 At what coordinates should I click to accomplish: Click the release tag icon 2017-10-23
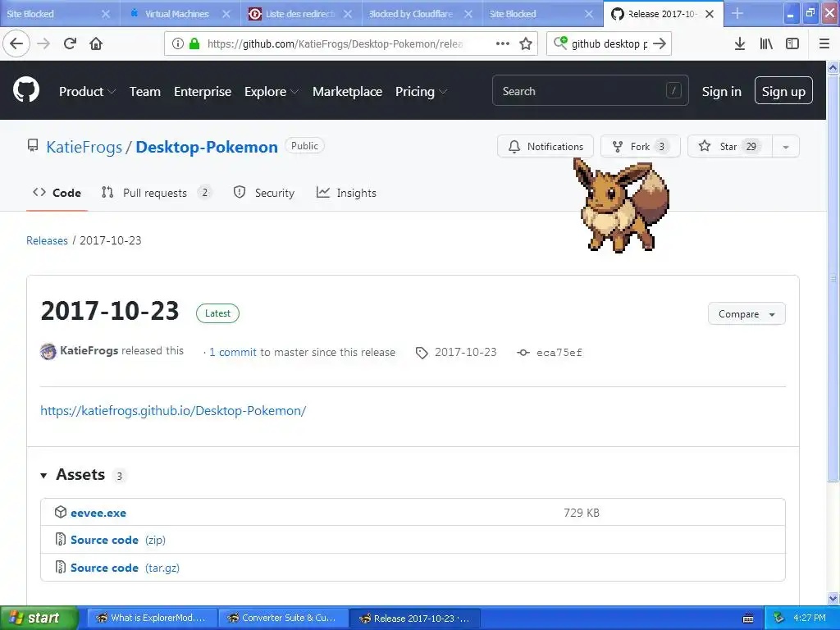tap(422, 353)
